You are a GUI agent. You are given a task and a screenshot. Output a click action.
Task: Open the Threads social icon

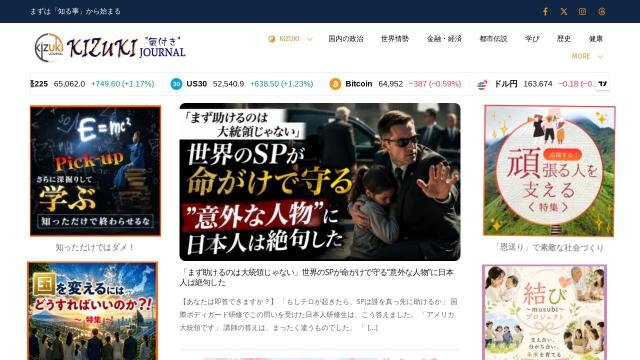pos(602,11)
